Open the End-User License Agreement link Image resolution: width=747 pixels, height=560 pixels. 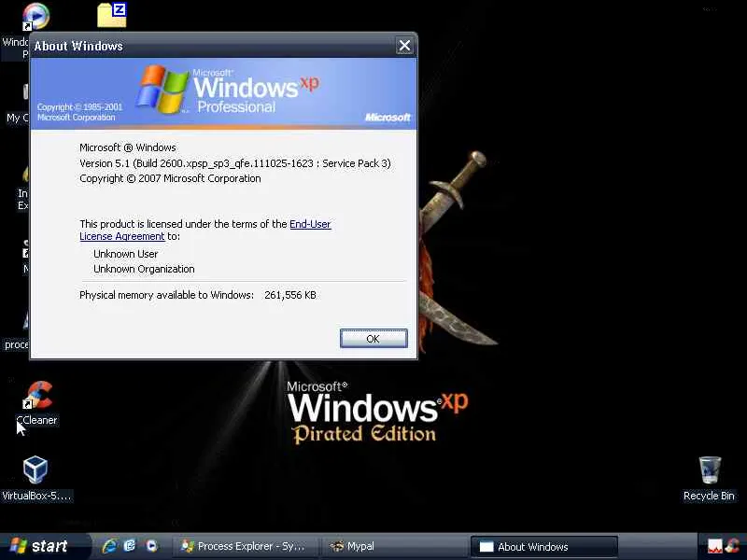[204, 230]
